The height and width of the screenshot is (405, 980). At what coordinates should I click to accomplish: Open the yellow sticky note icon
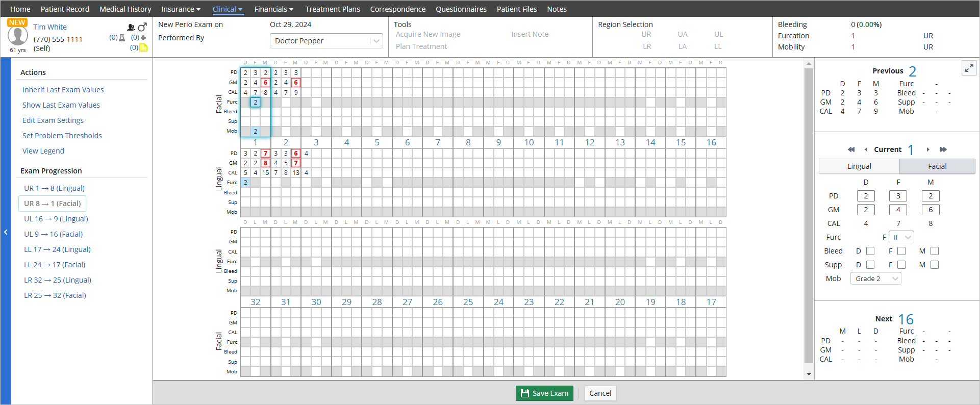144,47
